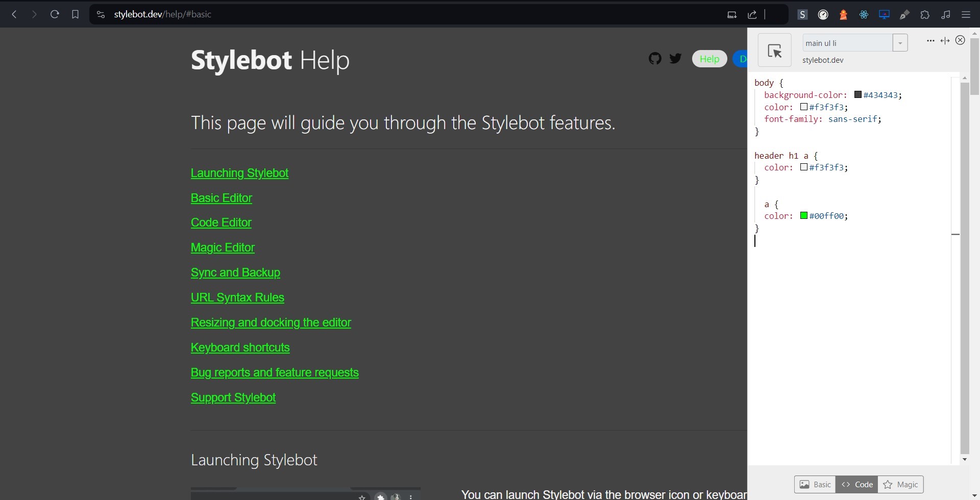The height and width of the screenshot is (500, 980).
Task: Switch to the Magic editor tab
Action: click(x=901, y=484)
